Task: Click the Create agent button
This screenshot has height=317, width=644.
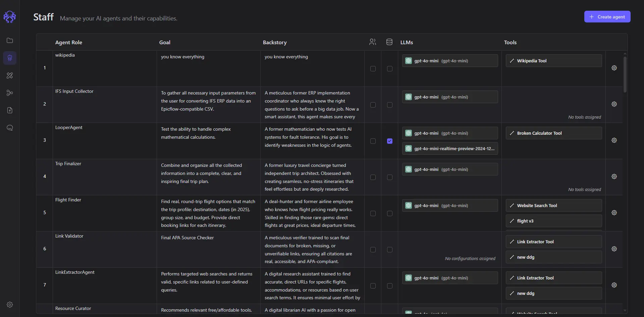Action: point(607,17)
